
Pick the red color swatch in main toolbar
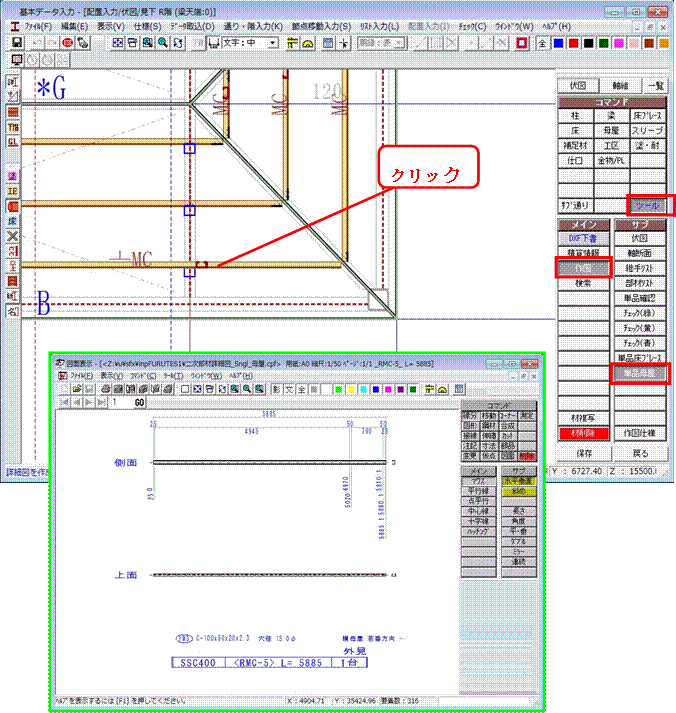coord(573,43)
